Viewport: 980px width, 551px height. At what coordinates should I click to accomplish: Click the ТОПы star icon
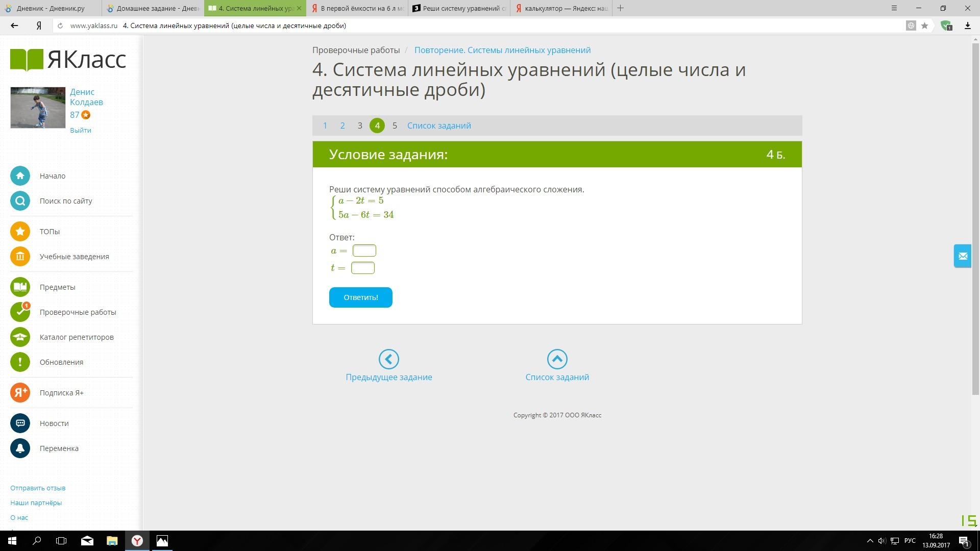(20, 232)
